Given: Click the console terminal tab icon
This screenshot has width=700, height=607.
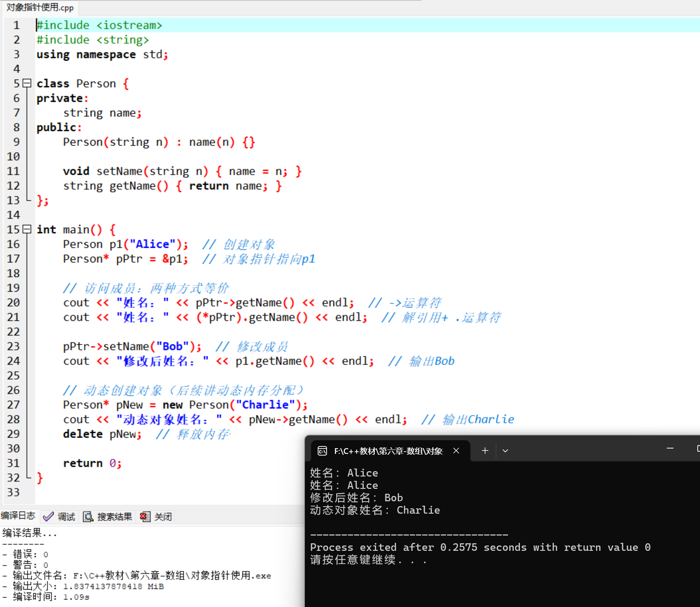Looking at the screenshot, I should (x=323, y=451).
